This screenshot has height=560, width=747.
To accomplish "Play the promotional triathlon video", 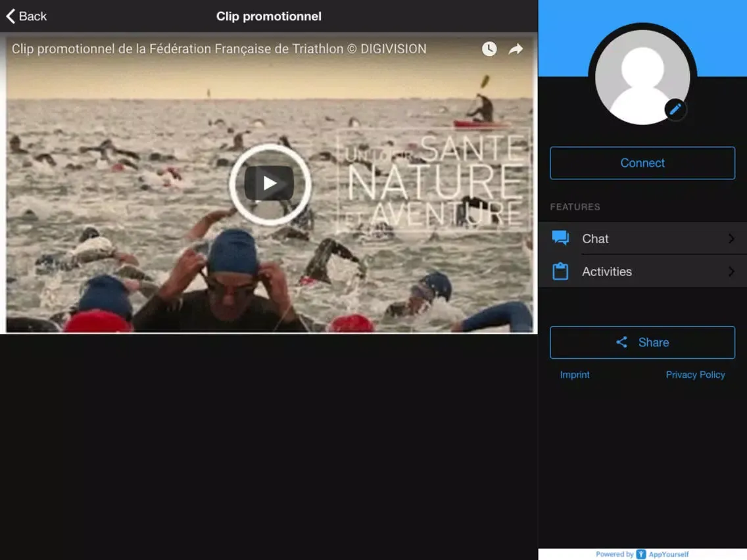I will tap(270, 184).
